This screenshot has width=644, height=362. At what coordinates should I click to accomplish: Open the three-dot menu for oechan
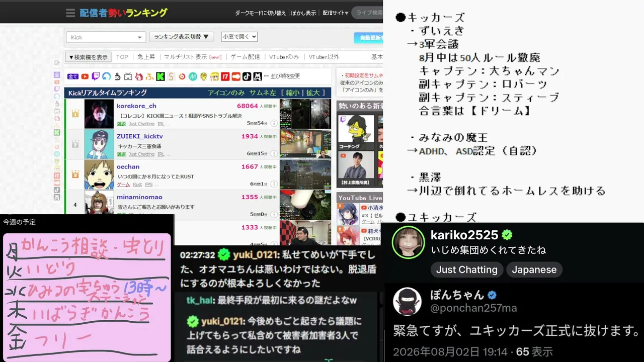pyautogui.click(x=274, y=184)
